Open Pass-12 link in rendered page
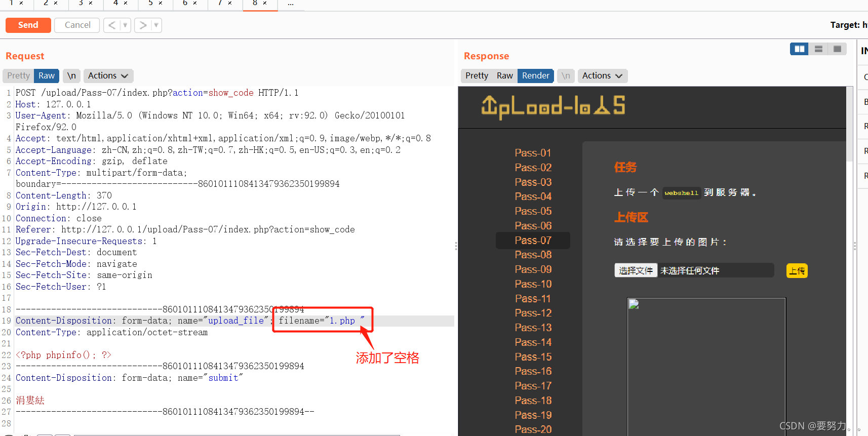The height and width of the screenshot is (436, 868). 533,313
